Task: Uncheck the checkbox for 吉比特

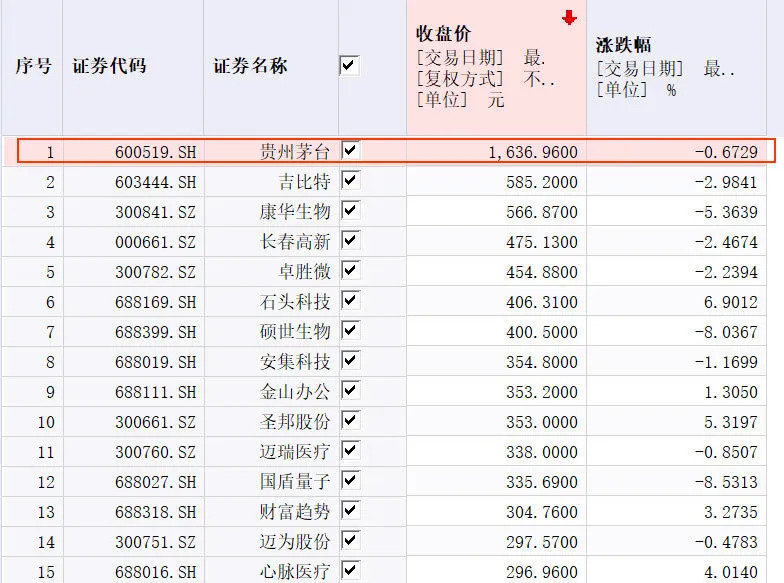Action: pyautogui.click(x=350, y=180)
